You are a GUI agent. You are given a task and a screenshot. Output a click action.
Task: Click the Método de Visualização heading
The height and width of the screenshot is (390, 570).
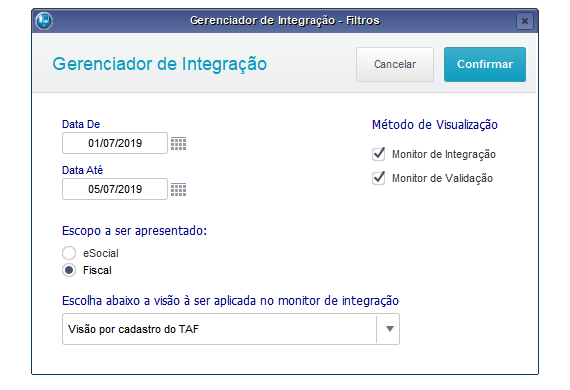(435, 125)
